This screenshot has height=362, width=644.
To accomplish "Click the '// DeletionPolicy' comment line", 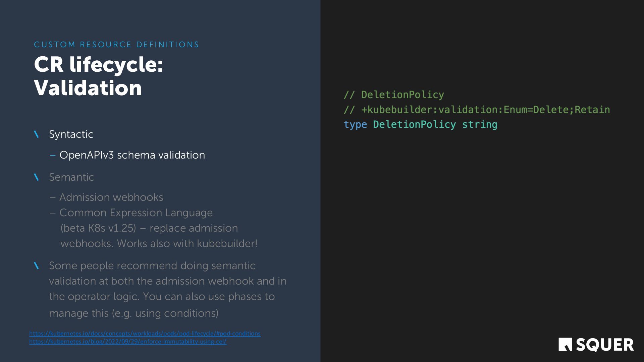I will click(x=394, y=95).
